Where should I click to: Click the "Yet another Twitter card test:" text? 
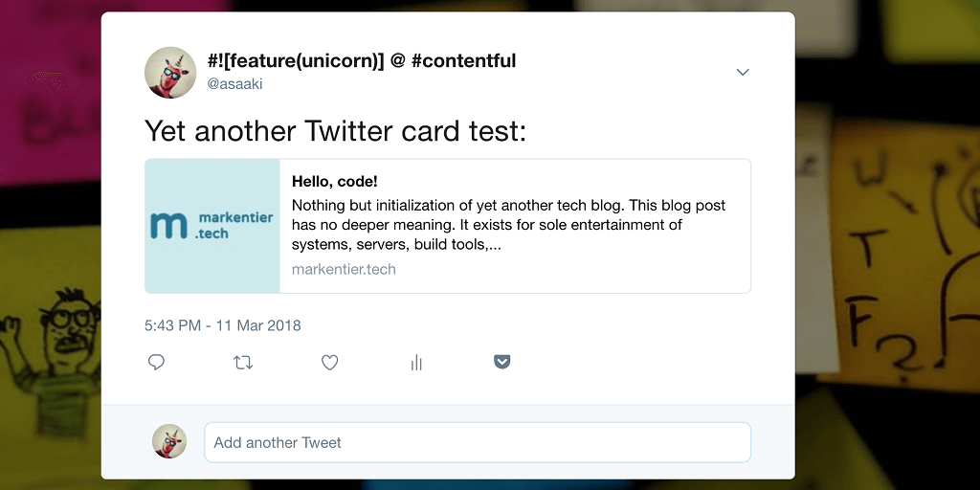[335, 130]
